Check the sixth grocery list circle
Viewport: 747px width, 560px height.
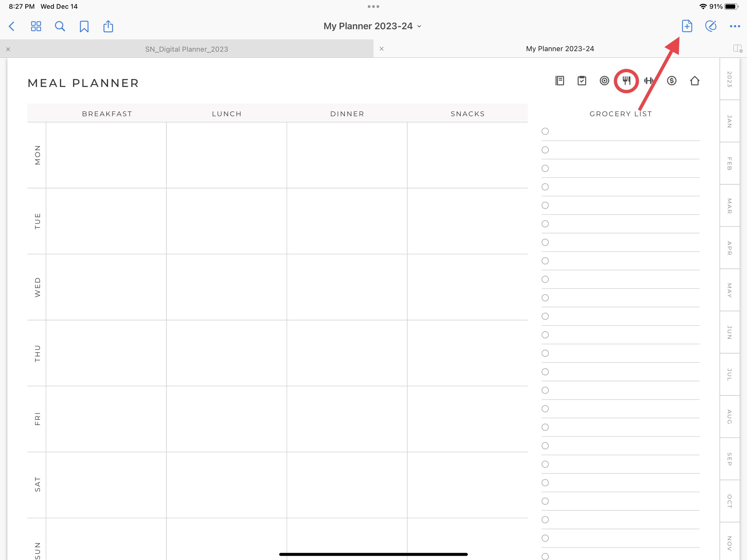pyautogui.click(x=545, y=224)
